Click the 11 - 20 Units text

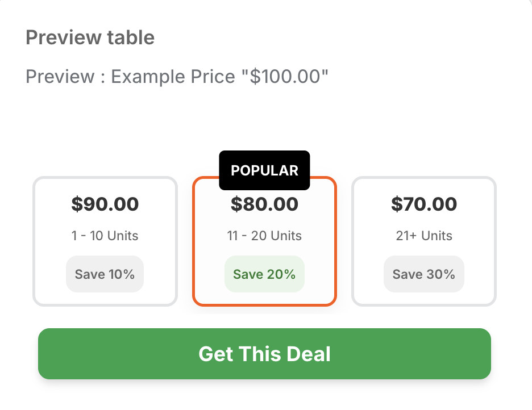264,236
